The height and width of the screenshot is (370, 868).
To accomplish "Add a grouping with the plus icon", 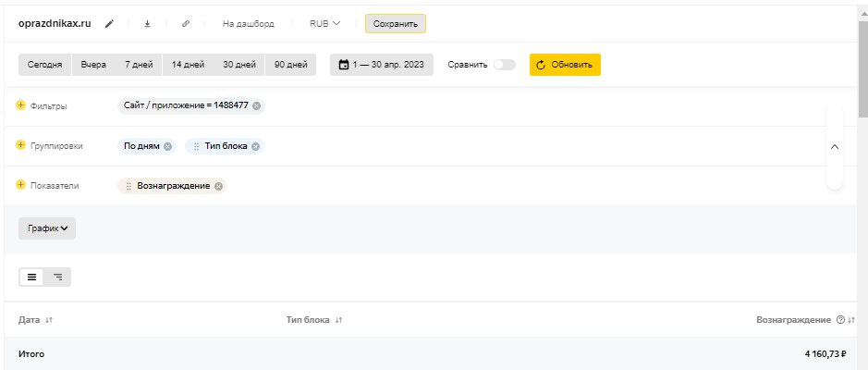I will tap(20, 145).
